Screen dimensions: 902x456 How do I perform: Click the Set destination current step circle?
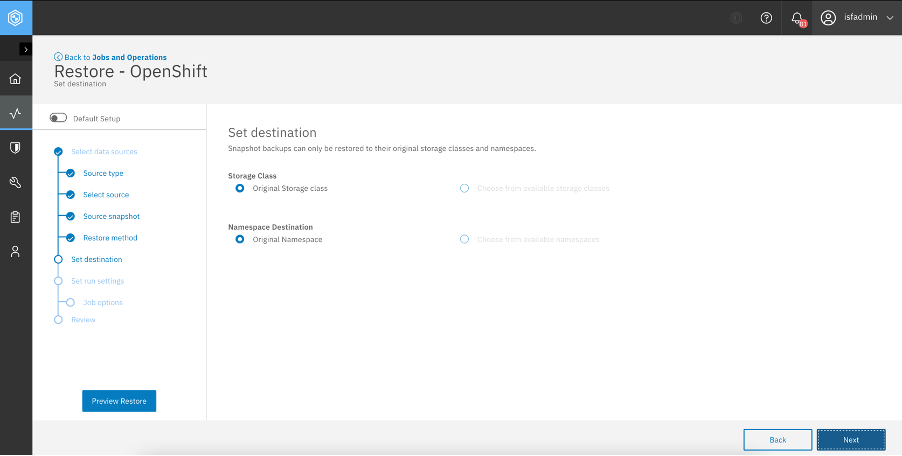(58, 259)
